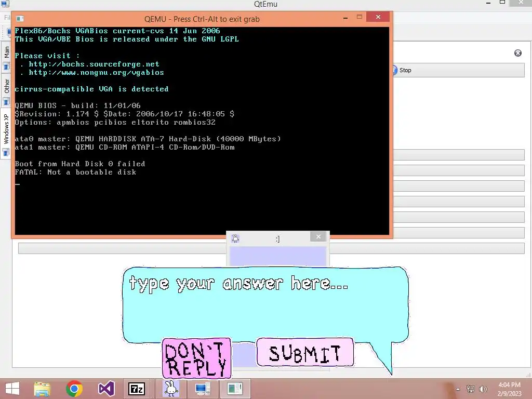Launch Google Chrome from taskbar
Viewport: 532px width, 399px height.
tap(74, 389)
